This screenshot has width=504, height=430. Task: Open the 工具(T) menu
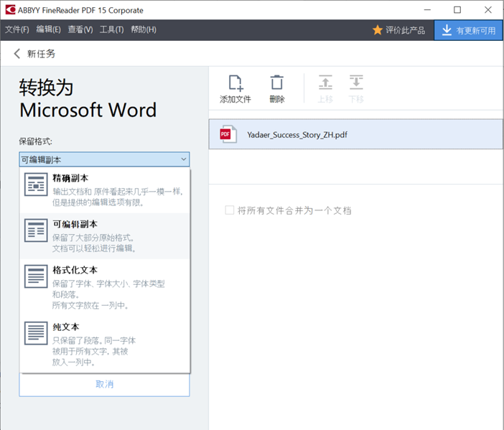point(111,29)
